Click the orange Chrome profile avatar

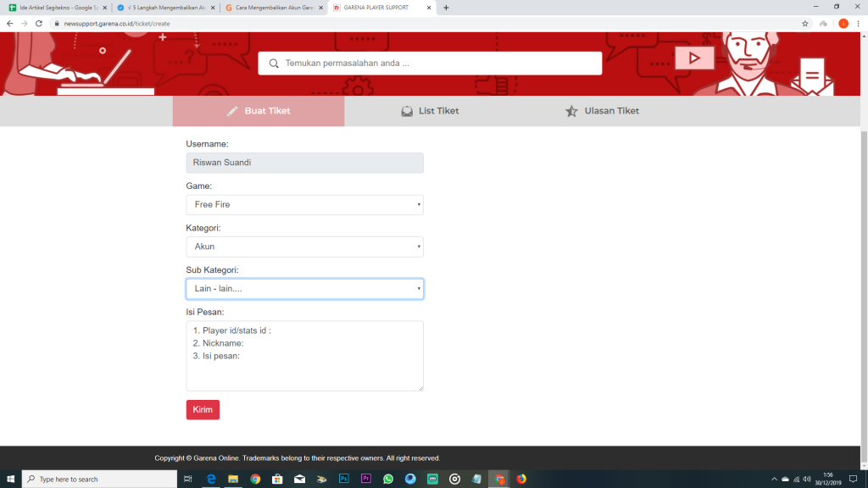click(x=843, y=24)
